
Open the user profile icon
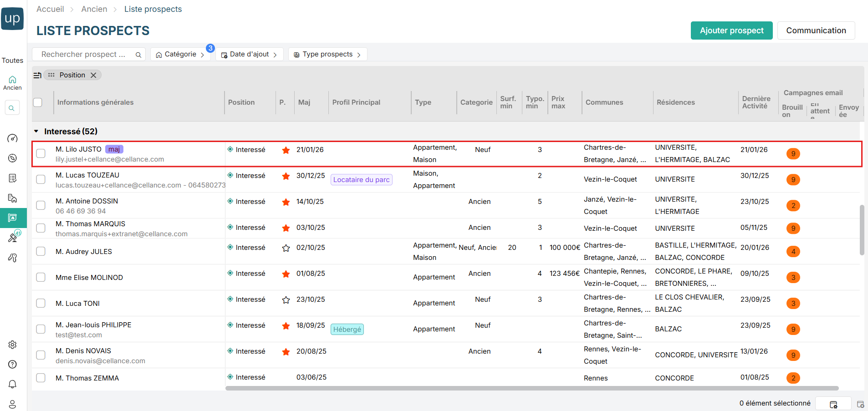[x=13, y=404]
